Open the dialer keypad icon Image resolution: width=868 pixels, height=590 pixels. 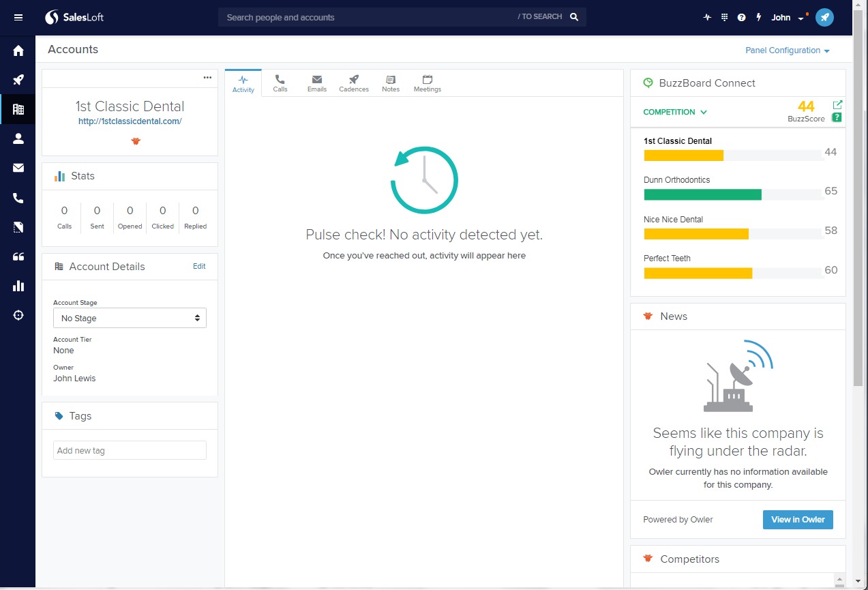(x=724, y=18)
